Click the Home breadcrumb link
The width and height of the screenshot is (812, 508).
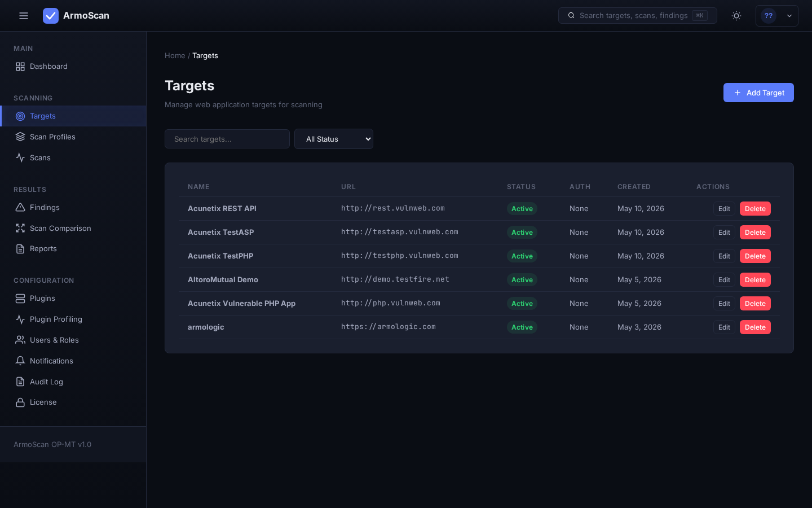(175, 56)
